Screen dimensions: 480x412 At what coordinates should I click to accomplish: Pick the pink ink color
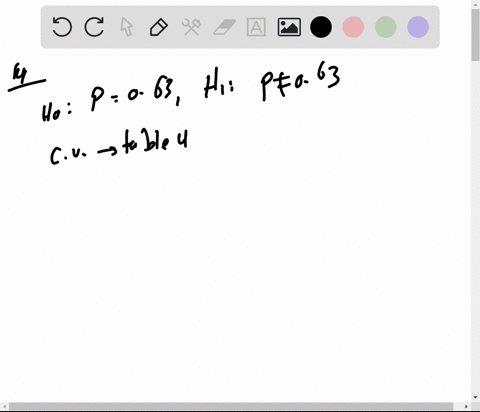pos(353,27)
